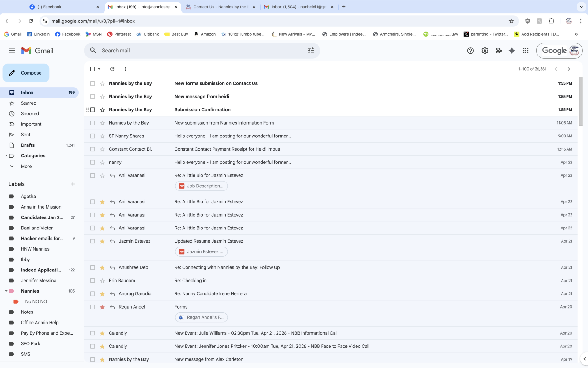Viewport: 588px width, 368px height.
Task: Expand More in left sidebar
Action: (26, 166)
